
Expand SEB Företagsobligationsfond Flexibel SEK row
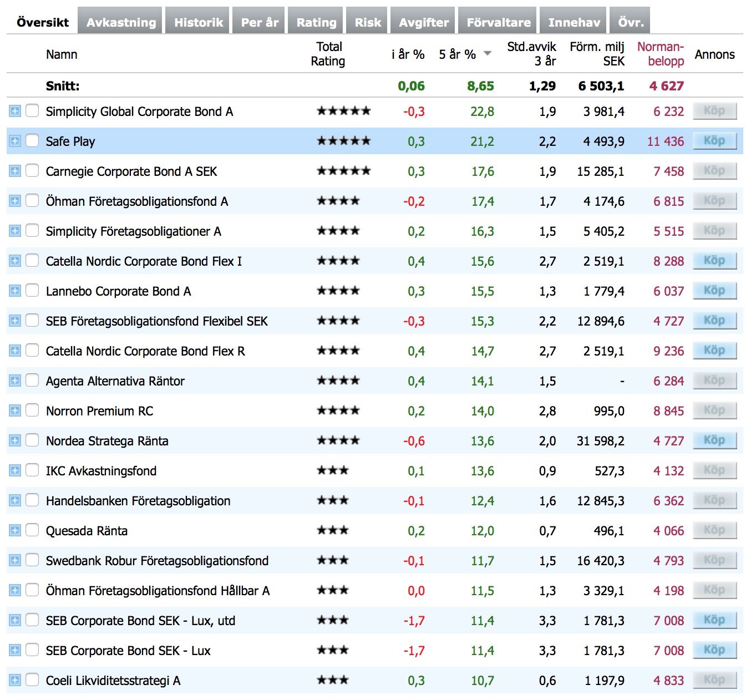point(15,321)
